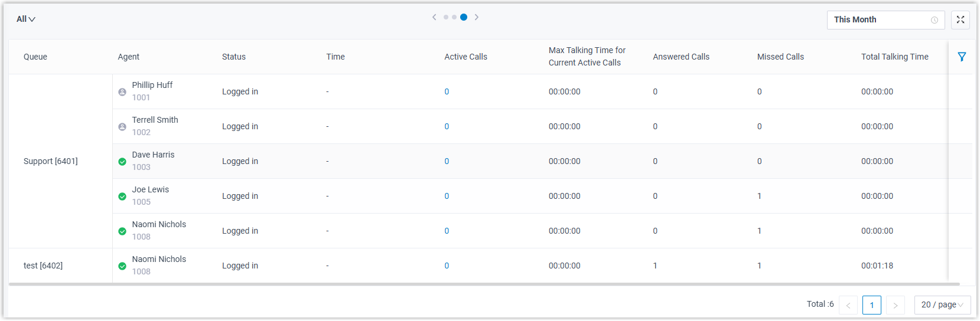Select the second carousel dot indicator
Viewport: 980px width, 321px height.
(454, 17)
